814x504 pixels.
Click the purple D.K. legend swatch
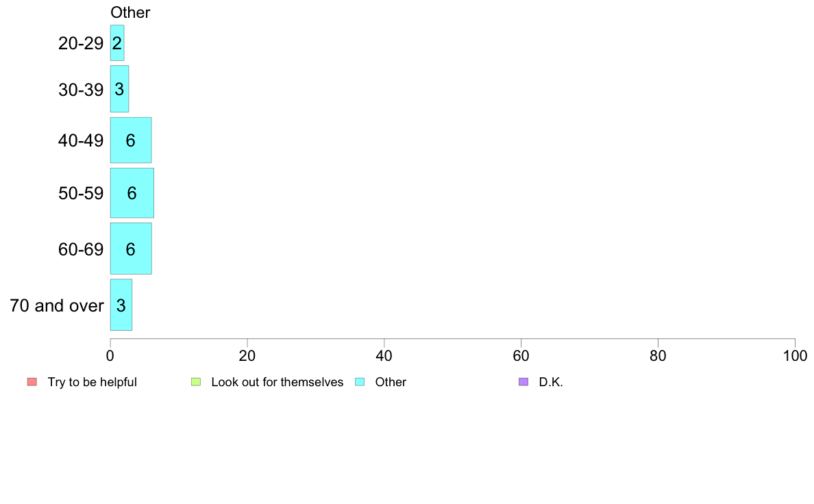coord(523,382)
